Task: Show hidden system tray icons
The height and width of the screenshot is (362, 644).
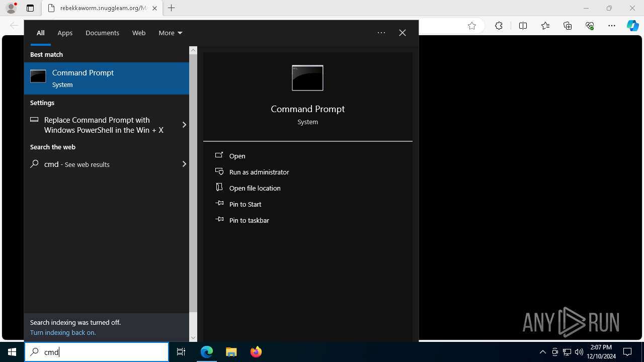Action: tap(543, 352)
